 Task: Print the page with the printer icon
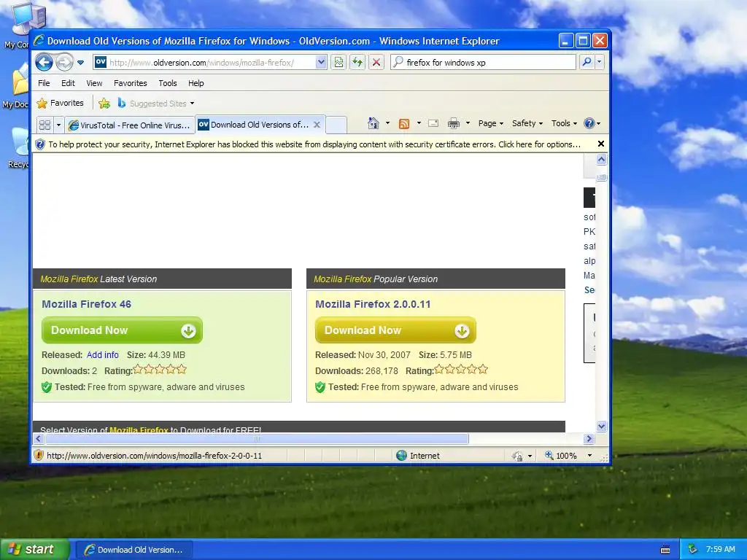click(x=454, y=124)
